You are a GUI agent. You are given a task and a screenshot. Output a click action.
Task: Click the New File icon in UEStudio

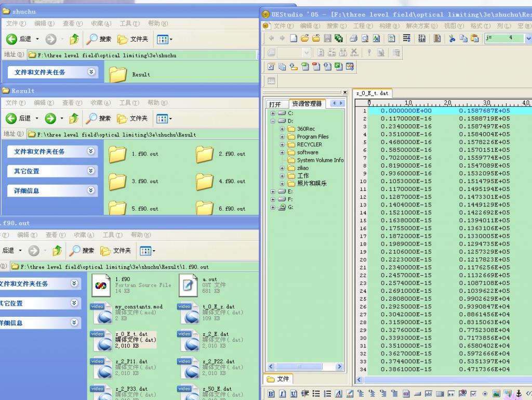click(x=294, y=38)
